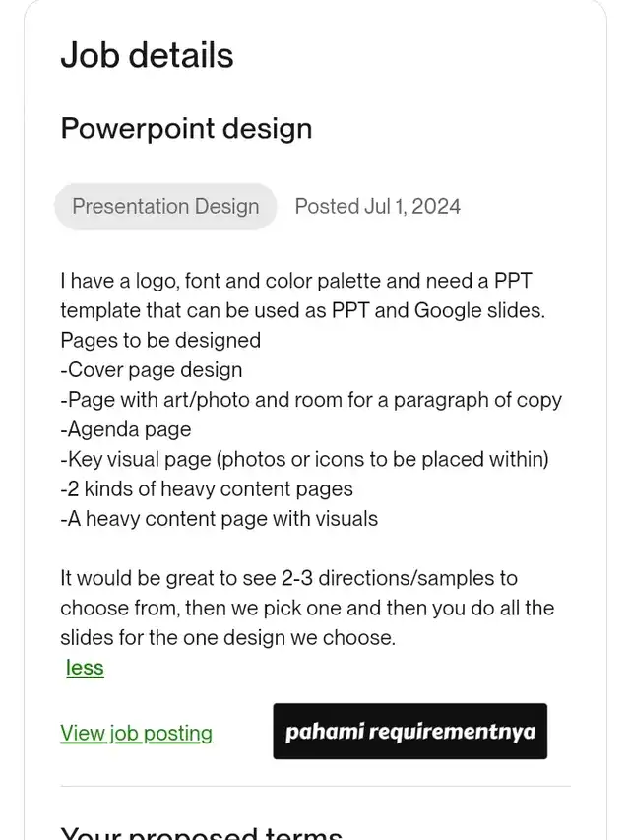Viewport: 630px width, 840px height.
Task: Open the View job posting link
Action: coord(136,733)
